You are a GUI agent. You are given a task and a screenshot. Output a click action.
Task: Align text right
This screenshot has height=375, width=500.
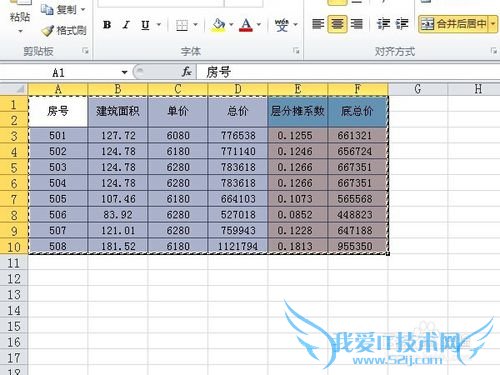click(x=357, y=24)
